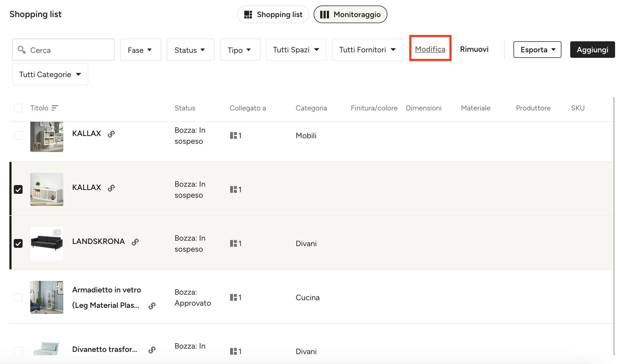Toggle the select-all checkbox in header

[x=18, y=108]
